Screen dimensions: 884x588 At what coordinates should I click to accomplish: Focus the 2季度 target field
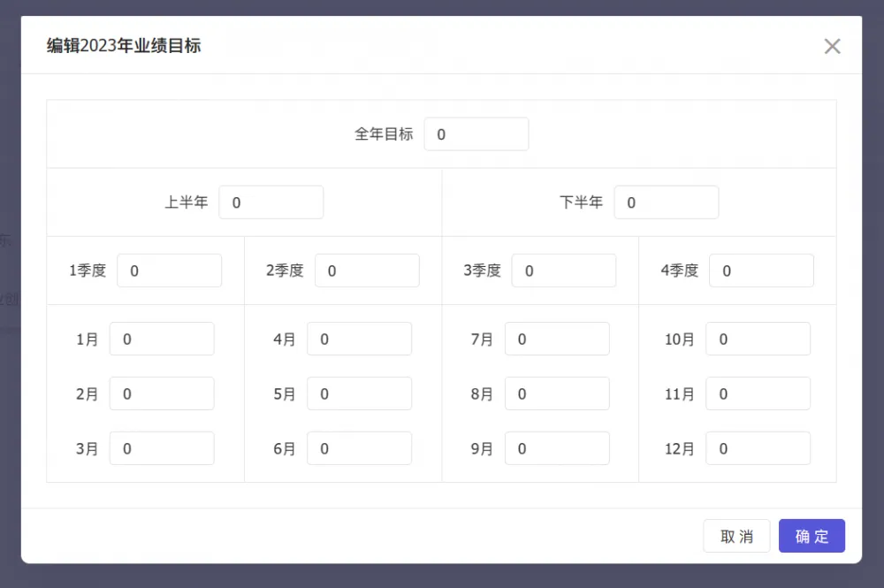click(367, 271)
